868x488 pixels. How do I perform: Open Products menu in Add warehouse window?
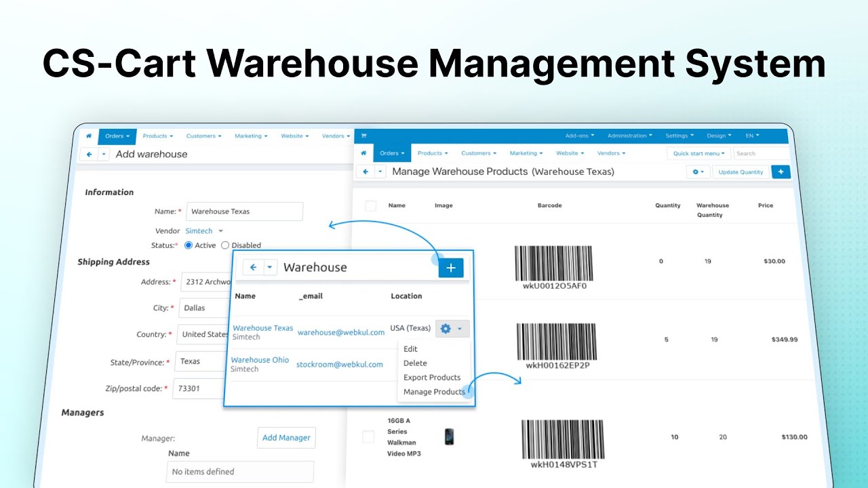158,136
